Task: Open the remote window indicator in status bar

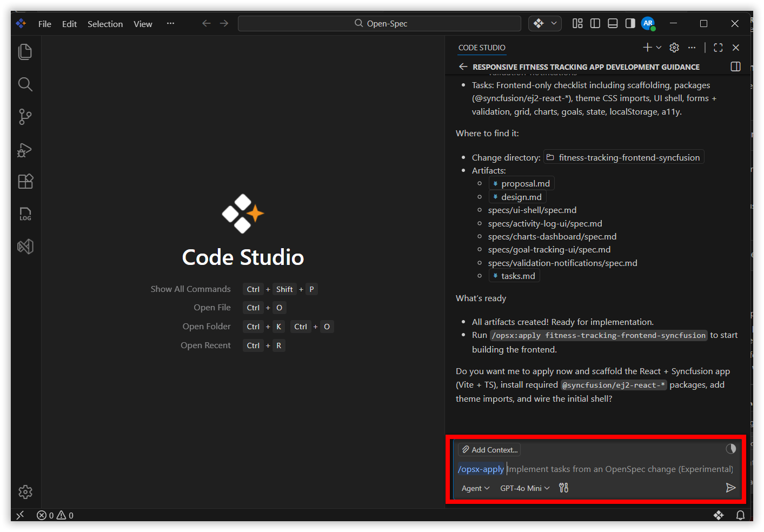Action: coord(21,515)
